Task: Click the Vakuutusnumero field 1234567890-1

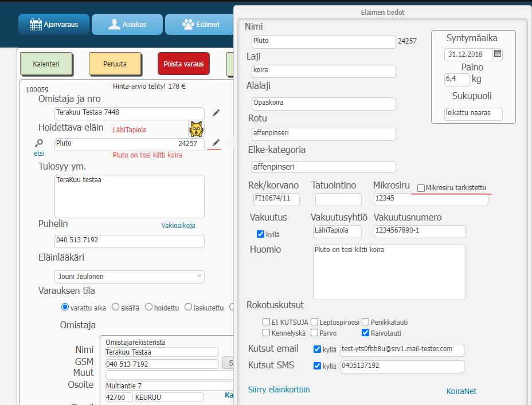Action: pyautogui.click(x=420, y=231)
